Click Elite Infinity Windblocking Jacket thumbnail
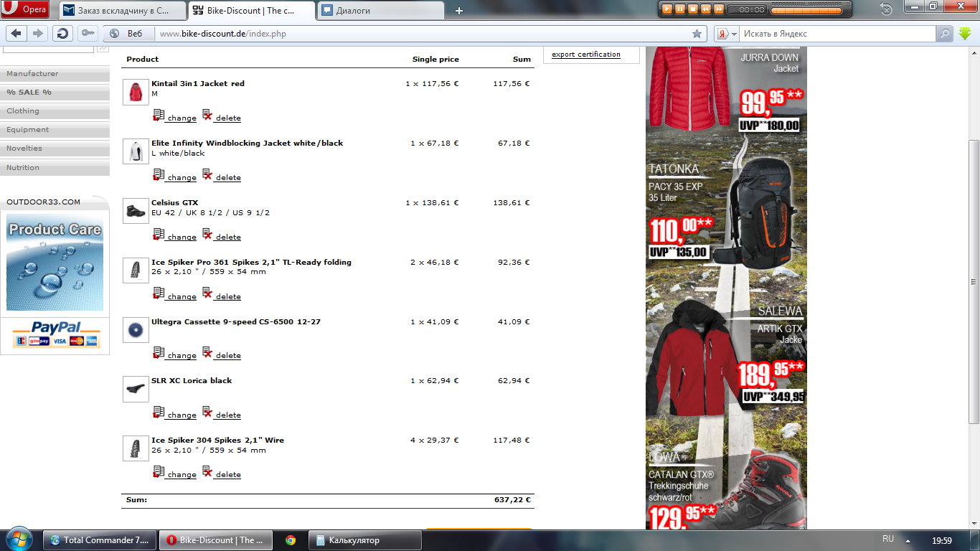Screen dimensions: 980x551 136,151
